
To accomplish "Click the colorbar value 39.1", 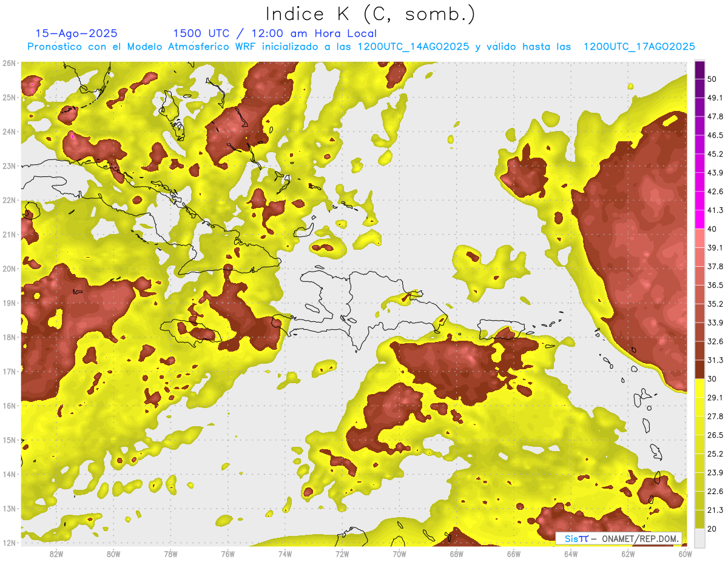I will coord(715,248).
